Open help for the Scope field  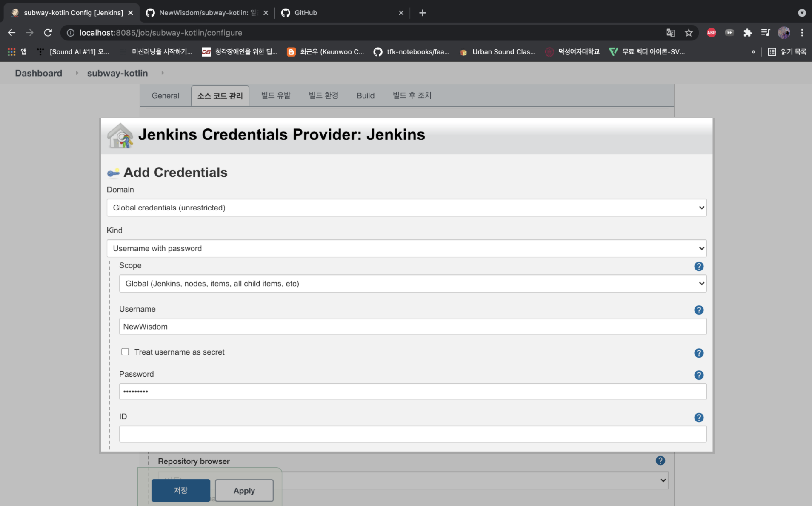click(x=699, y=266)
